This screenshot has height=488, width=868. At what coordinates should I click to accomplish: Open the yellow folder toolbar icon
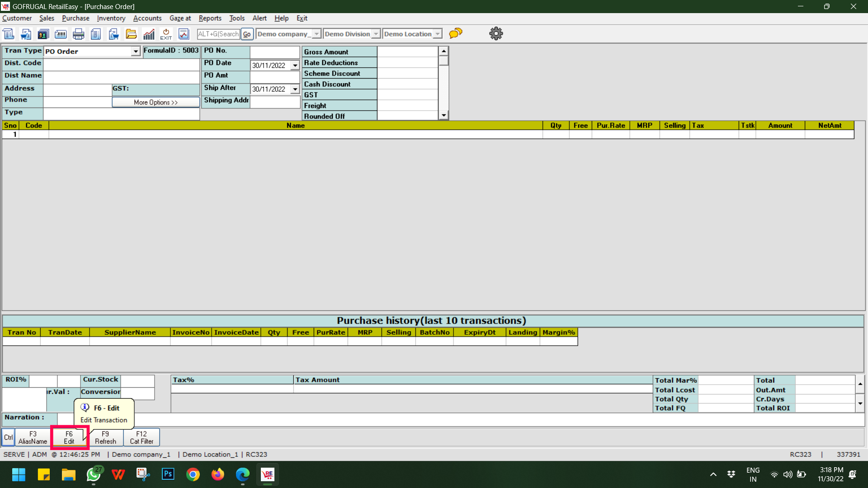(x=131, y=34)
